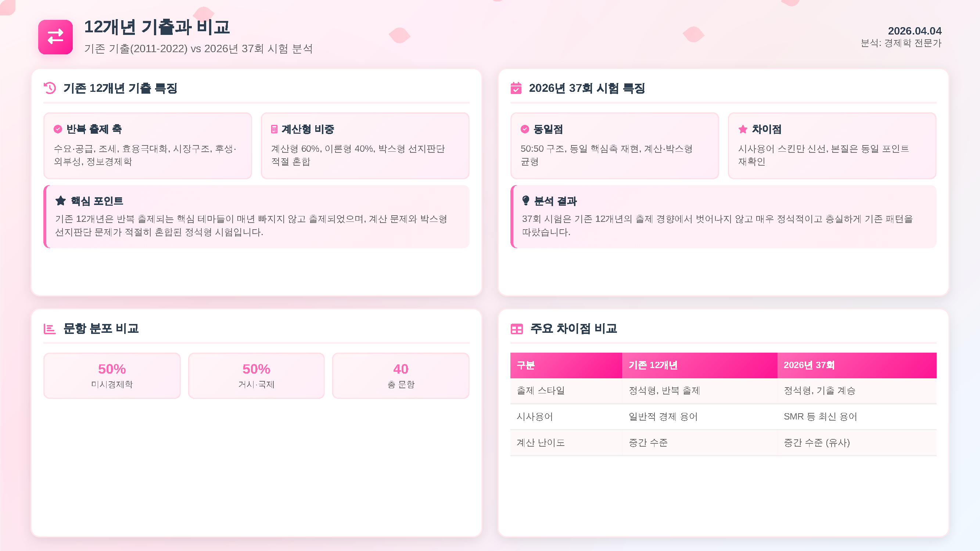This screenshot has height=551, width=980.
Task: Click the pink star icon beside 차이점
Action: pyautogui.click(x=743, y=129)
